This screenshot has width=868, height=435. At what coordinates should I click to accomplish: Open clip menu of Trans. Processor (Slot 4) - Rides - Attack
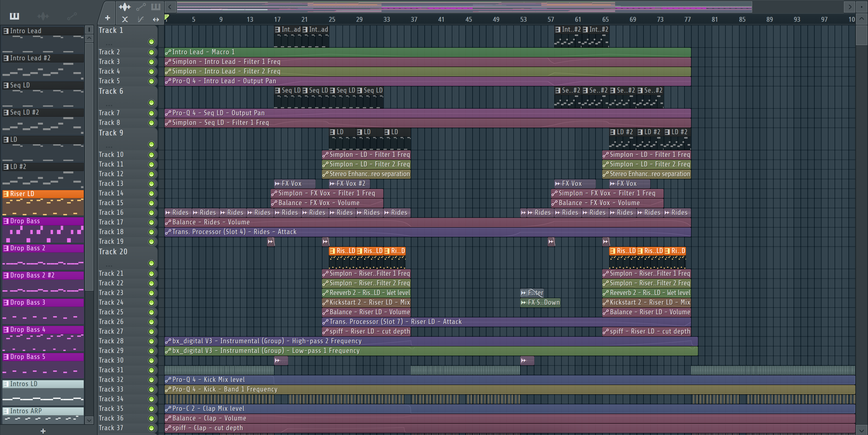pyautogui.click(x=168, y=232)
